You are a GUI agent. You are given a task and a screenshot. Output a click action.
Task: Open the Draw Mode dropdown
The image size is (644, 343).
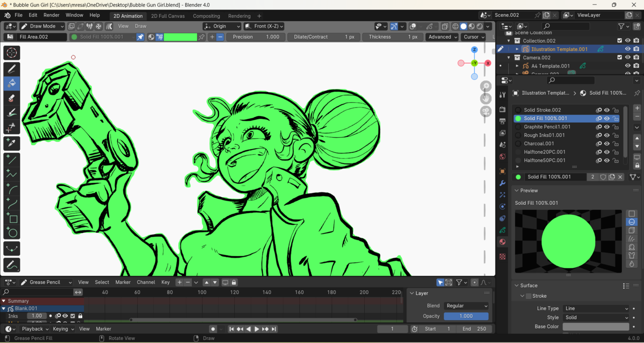point(42,26)
